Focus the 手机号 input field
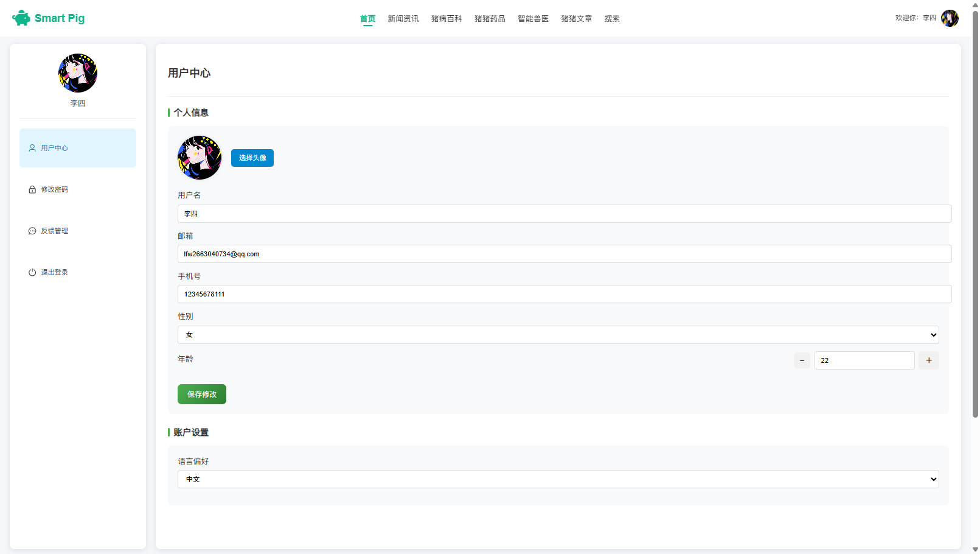Viewport: 980px width, 554px height. [565, 294]
